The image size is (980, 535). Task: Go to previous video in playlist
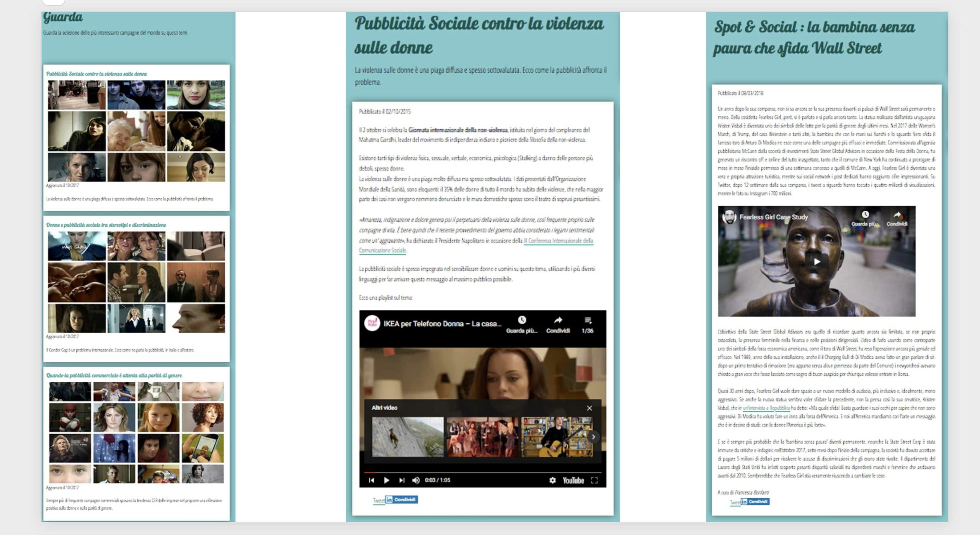371,480
